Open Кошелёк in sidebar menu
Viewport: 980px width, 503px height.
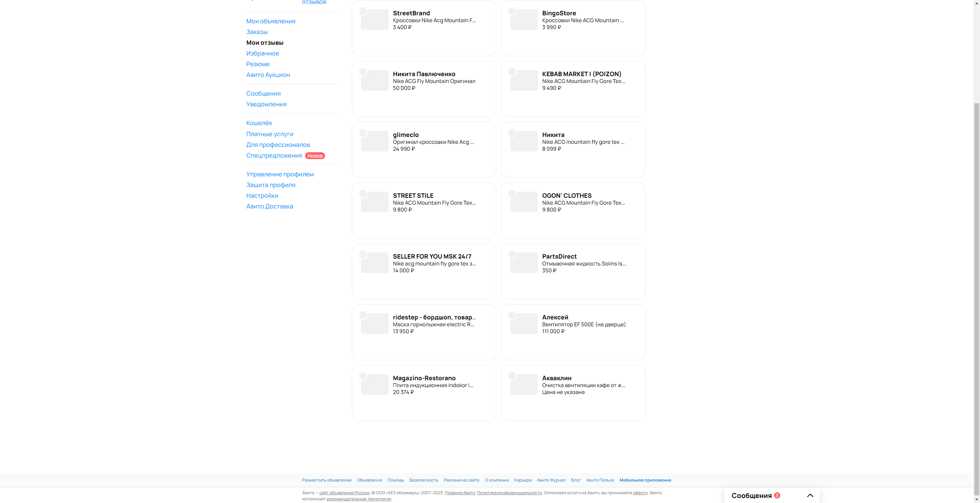(259, 123)
